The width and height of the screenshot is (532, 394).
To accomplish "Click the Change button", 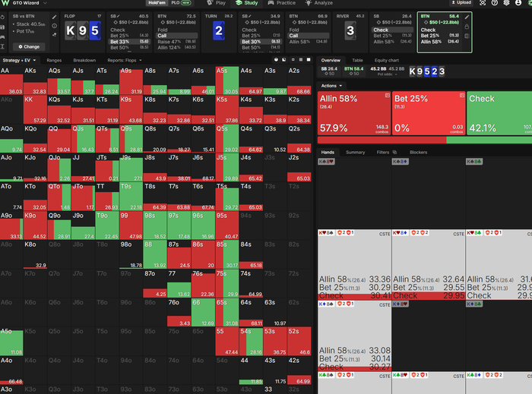I will [29, 47].
